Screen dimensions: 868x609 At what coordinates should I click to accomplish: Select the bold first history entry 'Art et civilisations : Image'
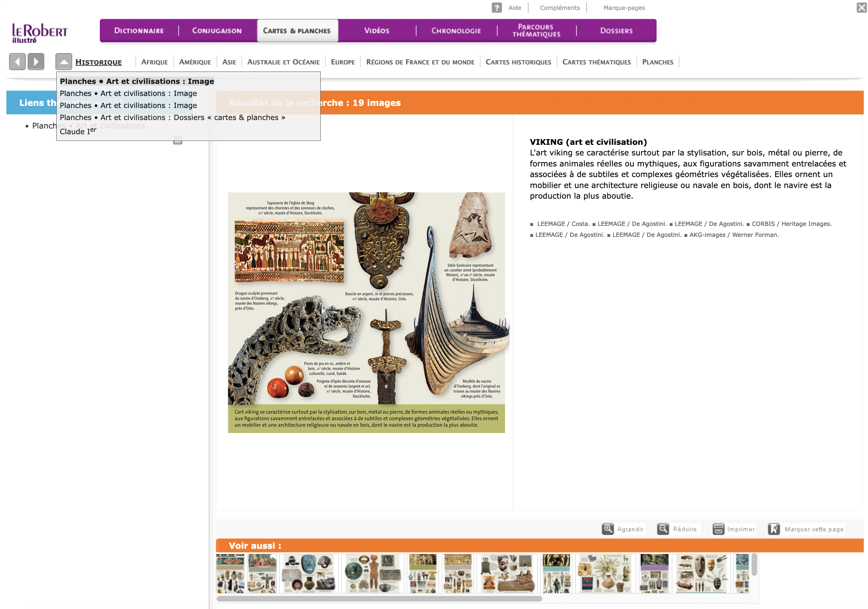137,81
